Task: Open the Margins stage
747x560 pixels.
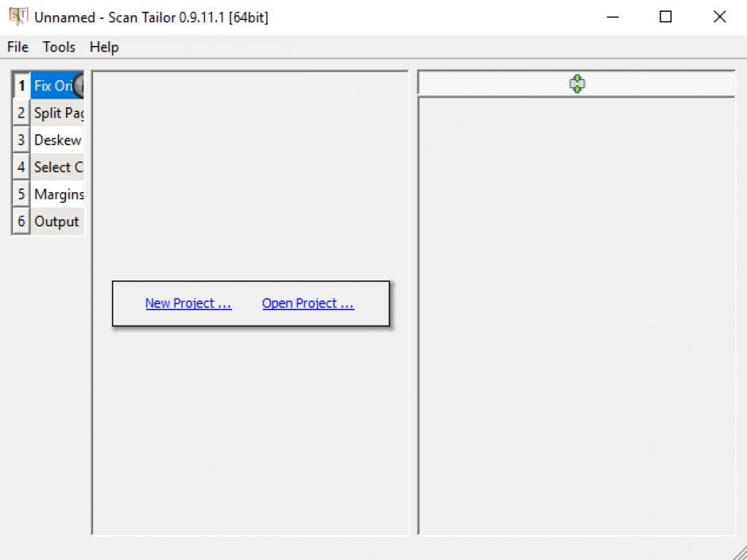Action: [58, 194]
